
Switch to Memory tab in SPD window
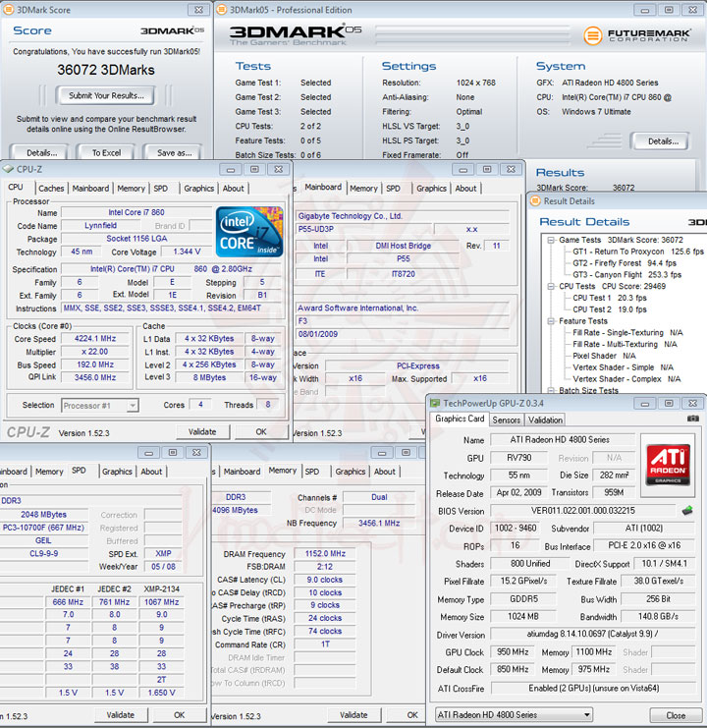tap(49, 472)
